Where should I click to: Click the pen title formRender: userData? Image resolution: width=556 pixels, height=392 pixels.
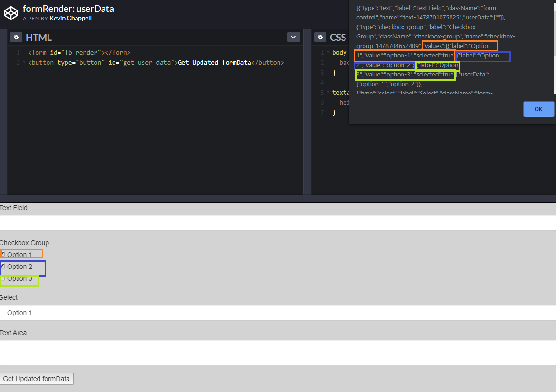pos(68,9)
